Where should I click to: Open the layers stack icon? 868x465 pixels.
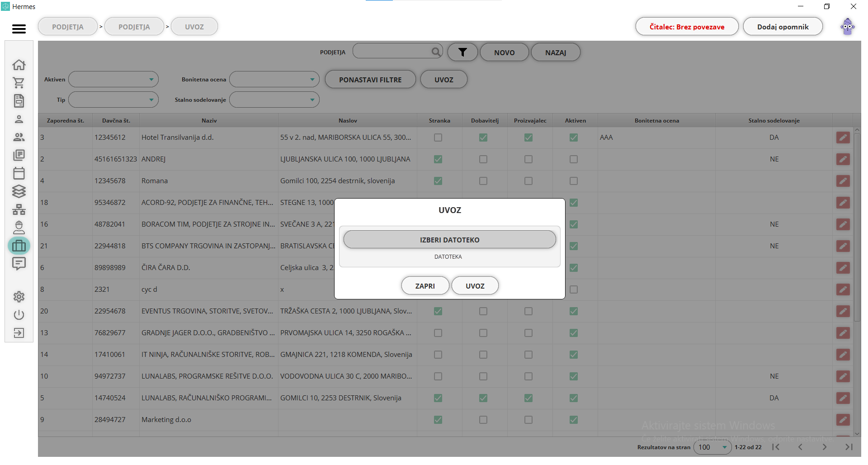19,191
